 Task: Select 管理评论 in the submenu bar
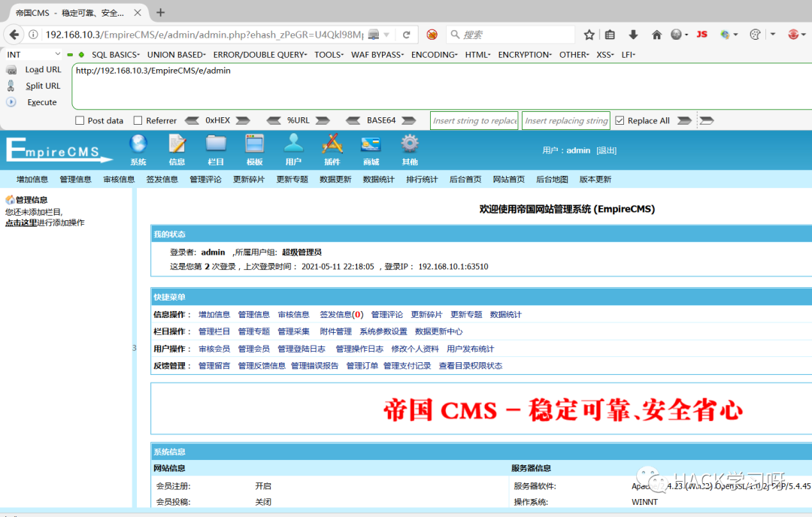pos(205,180)
